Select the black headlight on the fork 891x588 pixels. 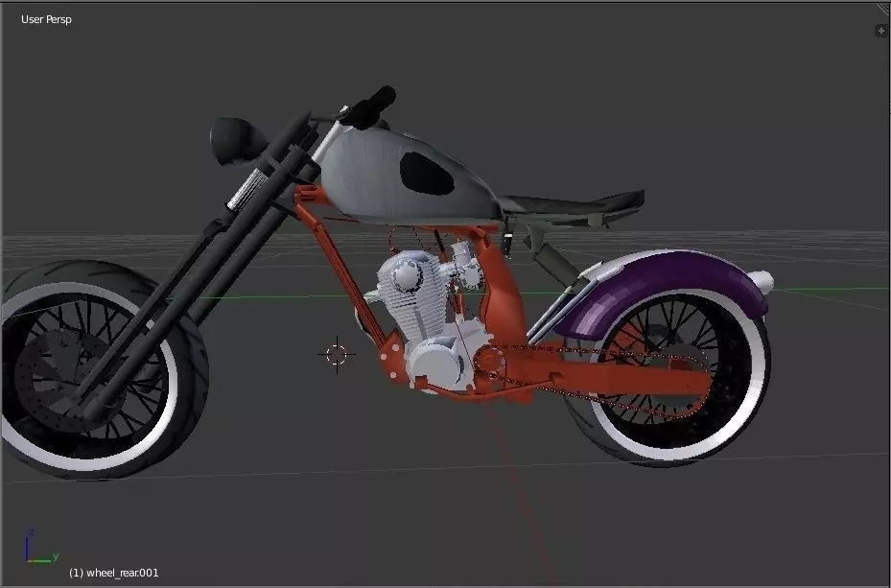click(x=238, y=140)
